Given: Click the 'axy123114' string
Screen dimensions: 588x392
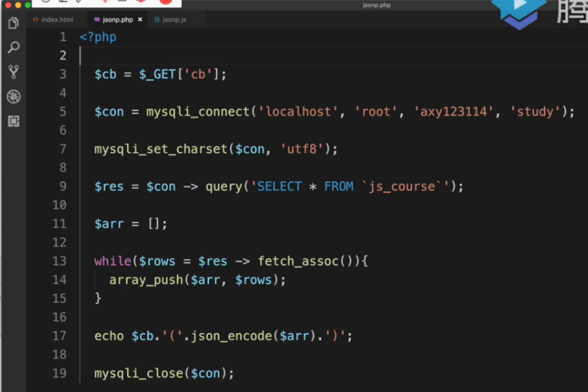Looking at the screenshot, I should (453, 111).
